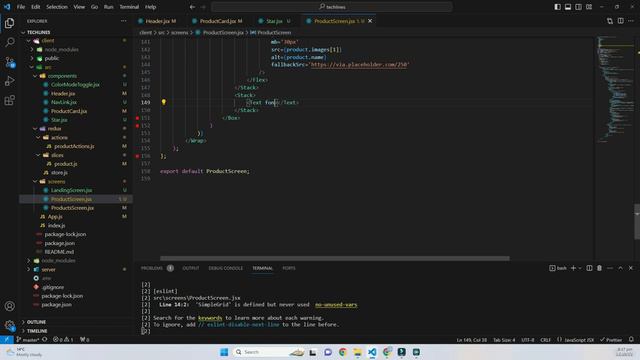Click the keywords link in terminal
Viewport: 640px width, 360px height.
pos(210,318)
